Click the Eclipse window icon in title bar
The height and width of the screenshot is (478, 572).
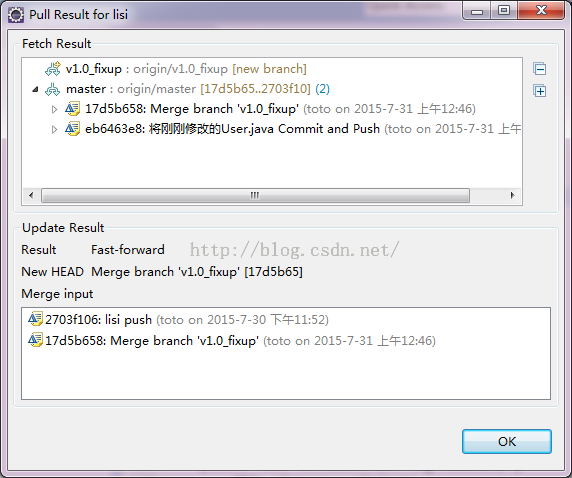(16, 15)
